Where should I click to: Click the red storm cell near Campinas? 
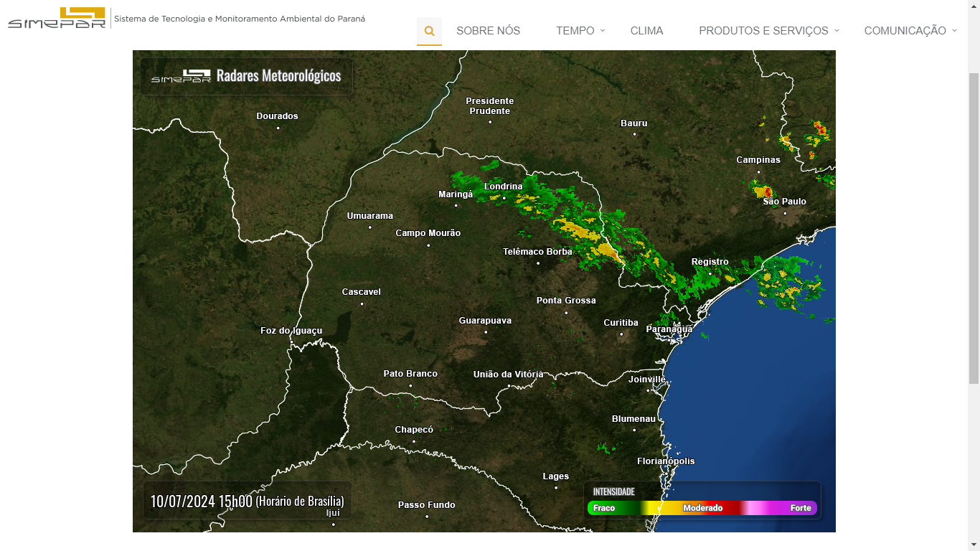point(767,192)
